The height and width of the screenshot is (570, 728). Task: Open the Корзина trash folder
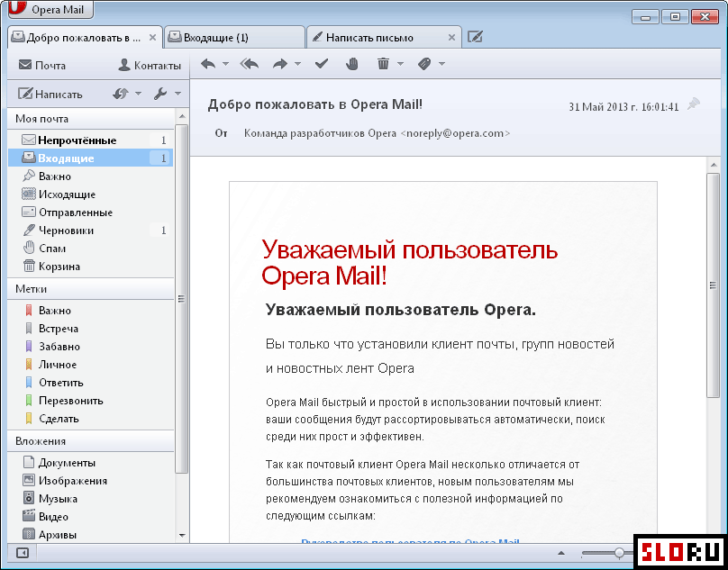pos(90,267)
